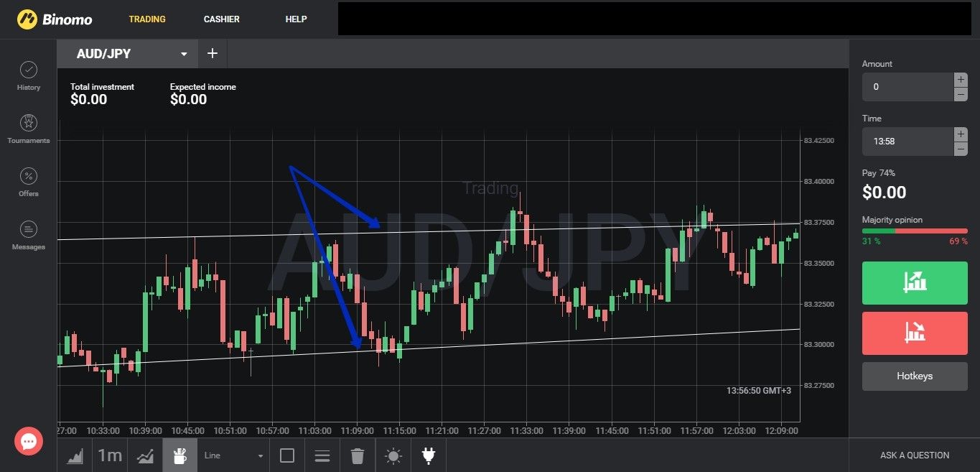Open the CASHIER menu
The width and height of the screenshot is (980, 472).
pos(222,19)
